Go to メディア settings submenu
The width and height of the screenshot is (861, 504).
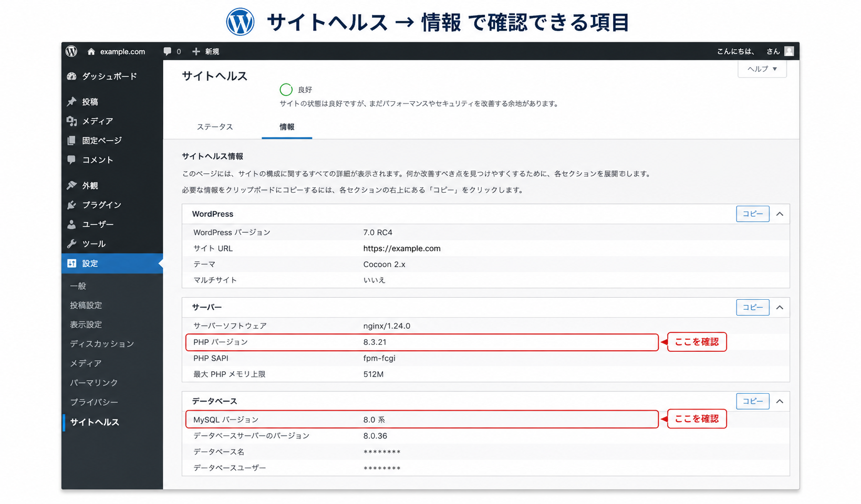pos(86,363)
